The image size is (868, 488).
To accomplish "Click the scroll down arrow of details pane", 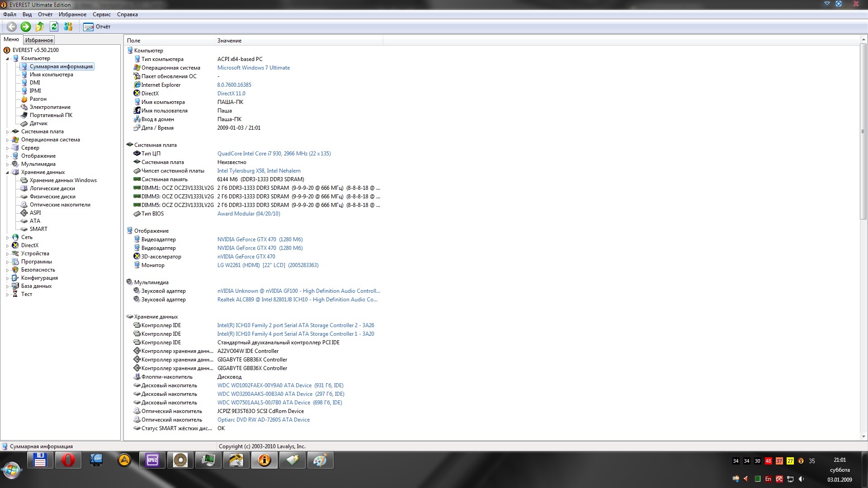I will click(x=863, y=436).
